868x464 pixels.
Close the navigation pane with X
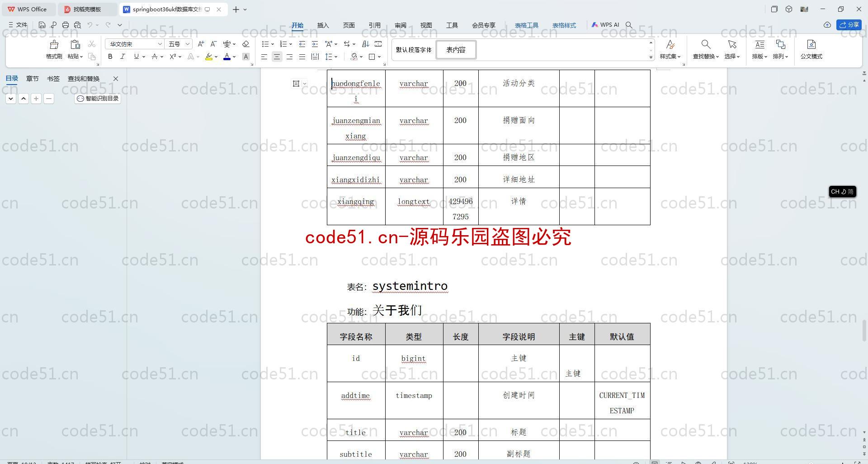coord(116,79)
